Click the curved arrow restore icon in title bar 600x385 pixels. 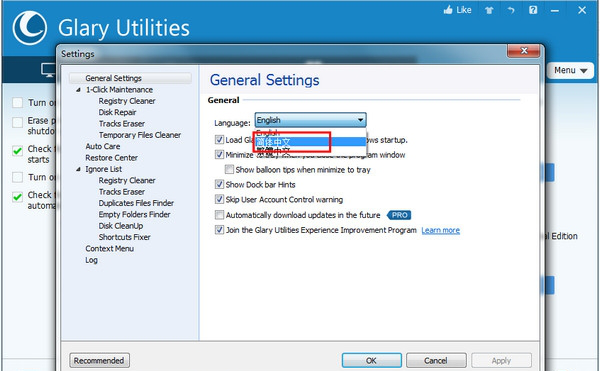511,10
